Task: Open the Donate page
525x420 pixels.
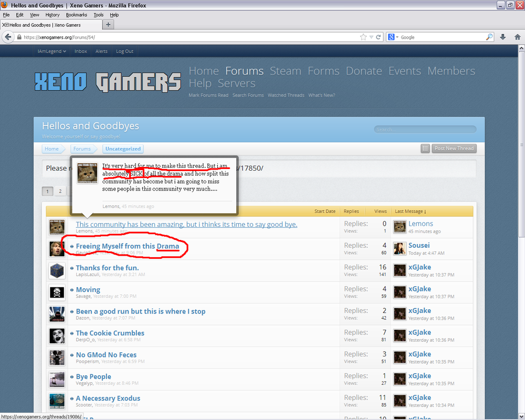Action: coord(364,71)
